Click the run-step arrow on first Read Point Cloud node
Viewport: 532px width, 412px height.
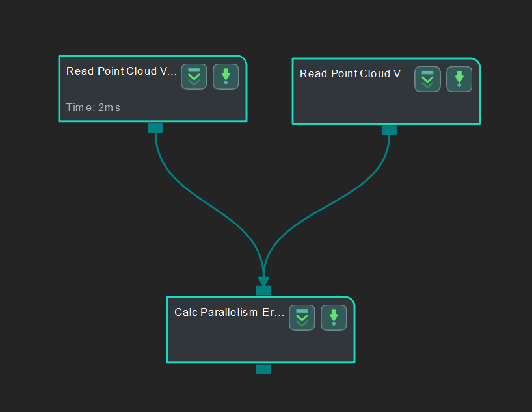226,76
